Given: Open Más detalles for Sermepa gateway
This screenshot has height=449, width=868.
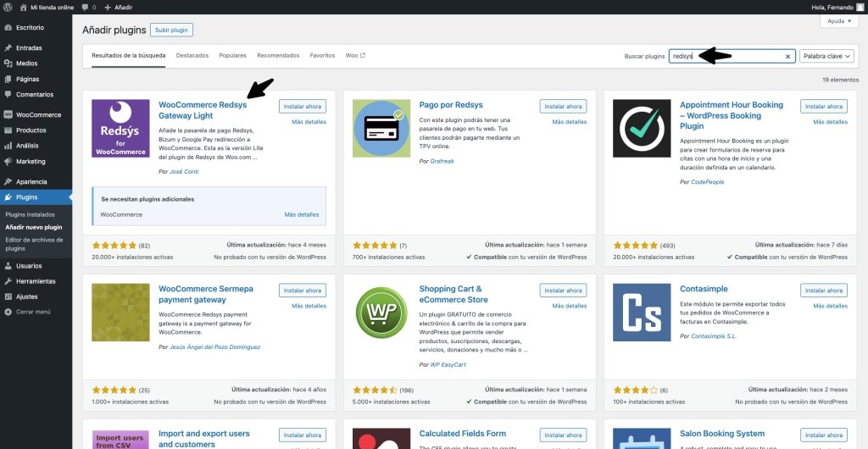Looking at the screenshot, I should point(309,306).
